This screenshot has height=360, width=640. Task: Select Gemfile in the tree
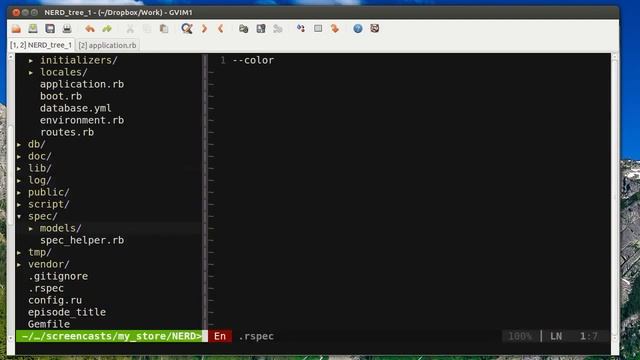pyautogui.click(x=49, y=324)
